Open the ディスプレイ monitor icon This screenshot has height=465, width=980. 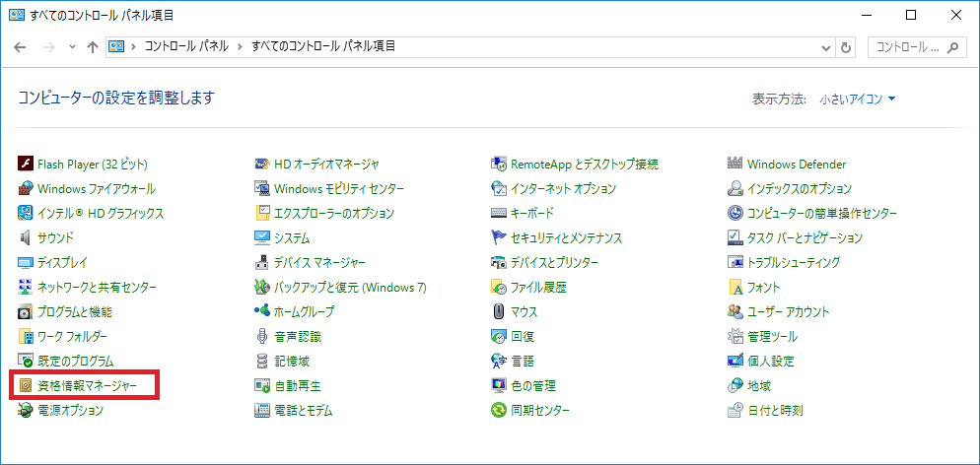(25, 263)
